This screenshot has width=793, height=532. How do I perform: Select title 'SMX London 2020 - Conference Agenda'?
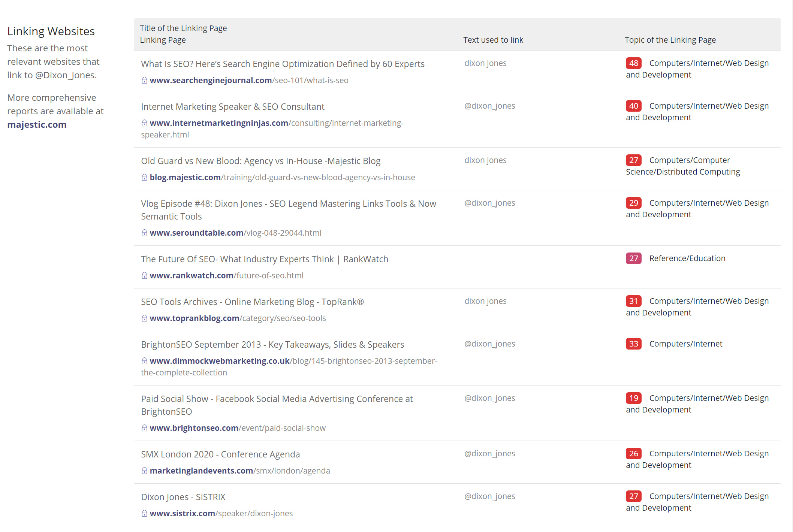[220, 454]
